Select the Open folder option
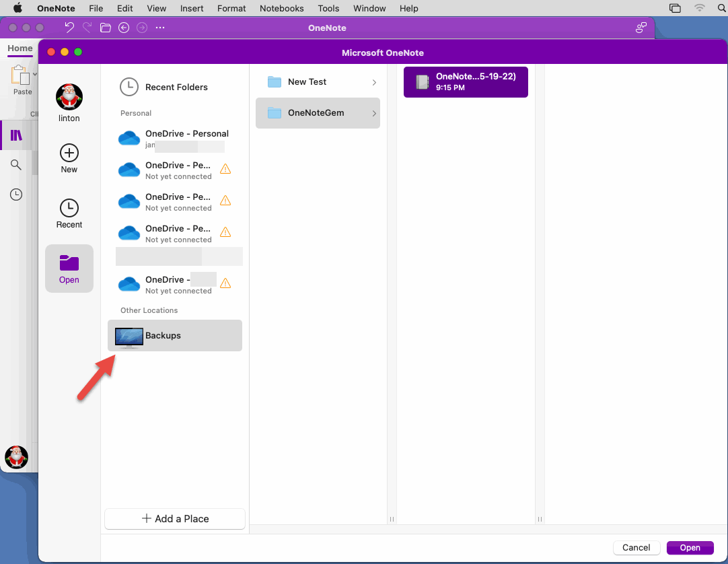 (x=69, y=269)
